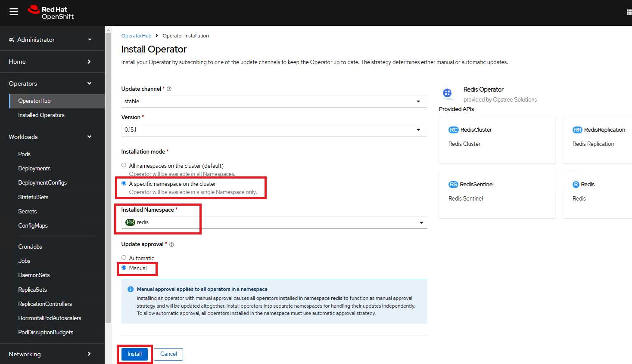This screenshot has height=364, width=632.
Task: Click the RedisCluster API card title
Action: coord(476,130)
